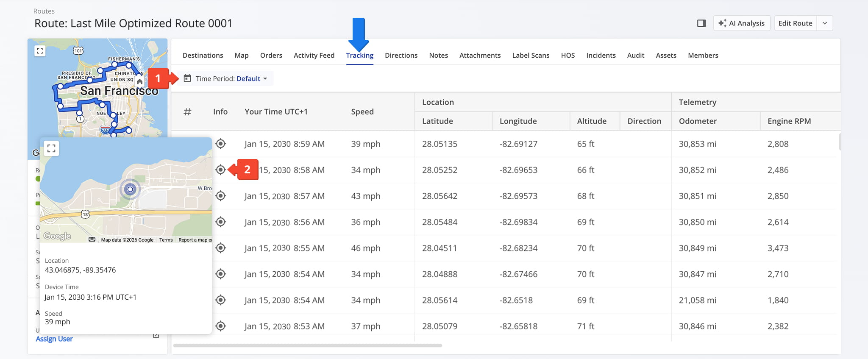This screenshot has width=868, height=359.
Task: Click the Odometer column header
Action: 698,121
